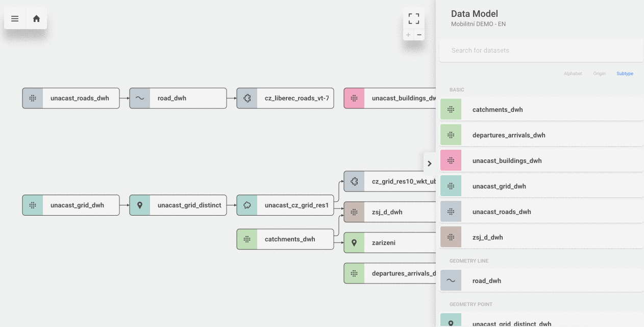This screenshot has width=644, height=327.
Task: Click pink swatch of unacast_buildings_dwh in list
Action: click(451, 161)
